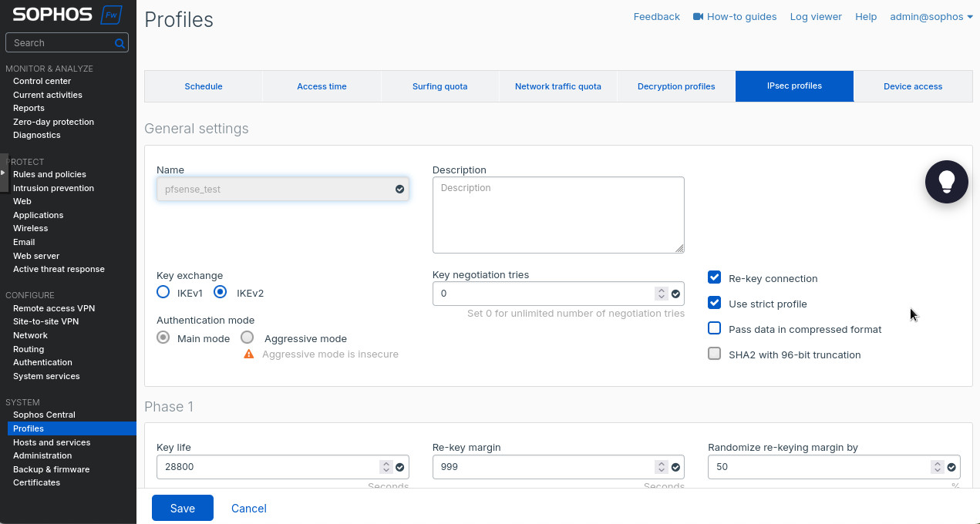The height and width of the screenshot is (524, 980).
Task: Click the Key negotiation tries stepper arrows
Action: [661, 294]
